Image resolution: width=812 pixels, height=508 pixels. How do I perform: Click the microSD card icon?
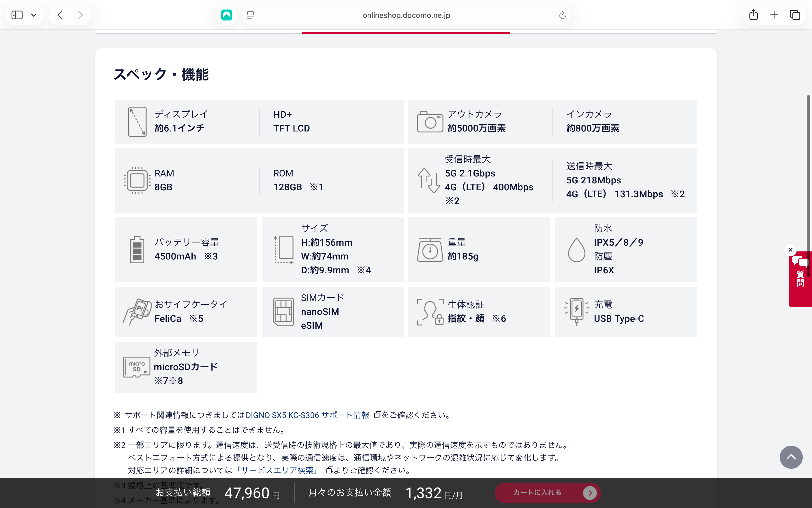(x=136, y=367)
